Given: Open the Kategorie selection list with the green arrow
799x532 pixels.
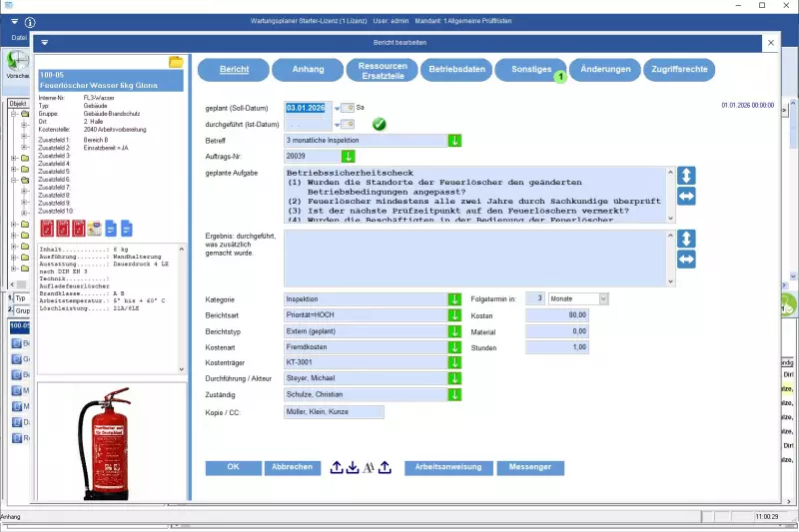Looking at the screenshot, I should tap(454, 298).
